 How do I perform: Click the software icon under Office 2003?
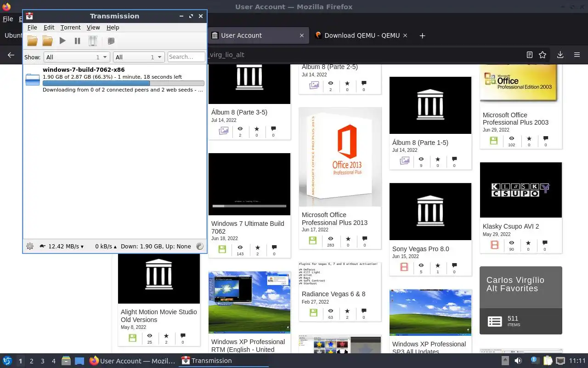(x=494, y=140)
